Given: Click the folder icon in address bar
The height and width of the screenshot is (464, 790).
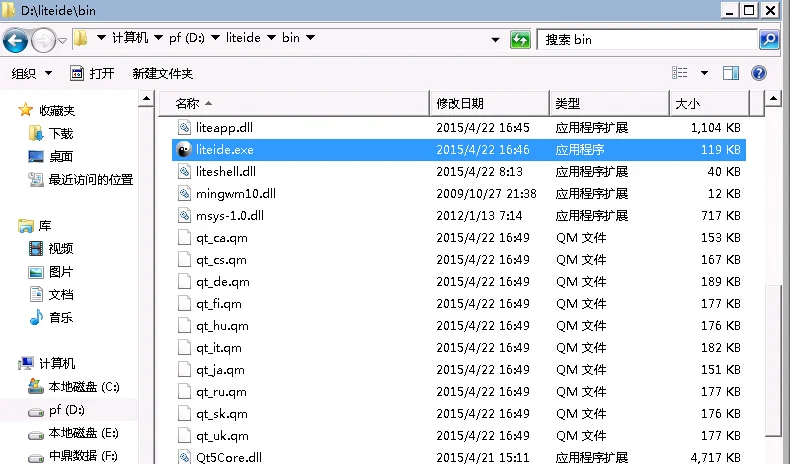Looking at the screenshot, I should tap(81, 38).
